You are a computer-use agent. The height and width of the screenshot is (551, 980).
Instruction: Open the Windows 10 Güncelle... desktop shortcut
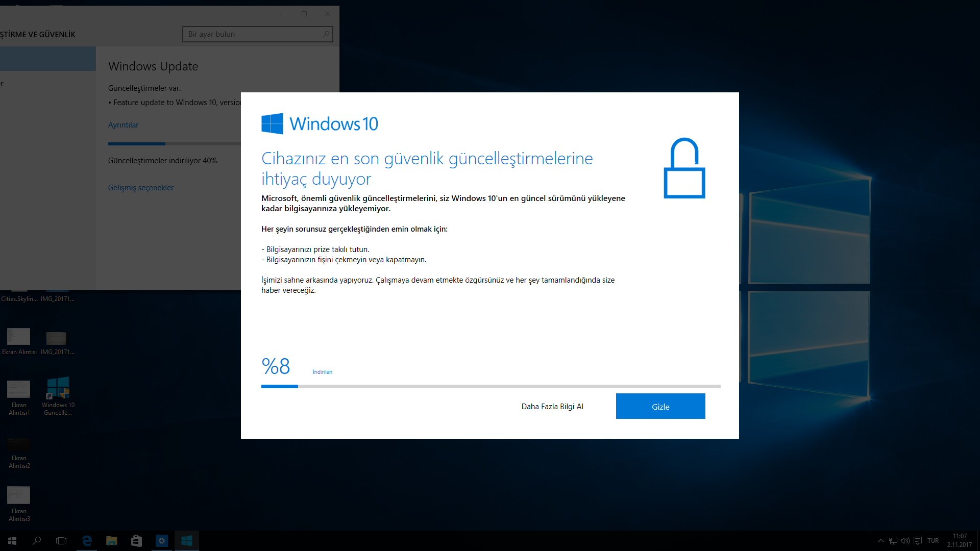coord(58,396)
